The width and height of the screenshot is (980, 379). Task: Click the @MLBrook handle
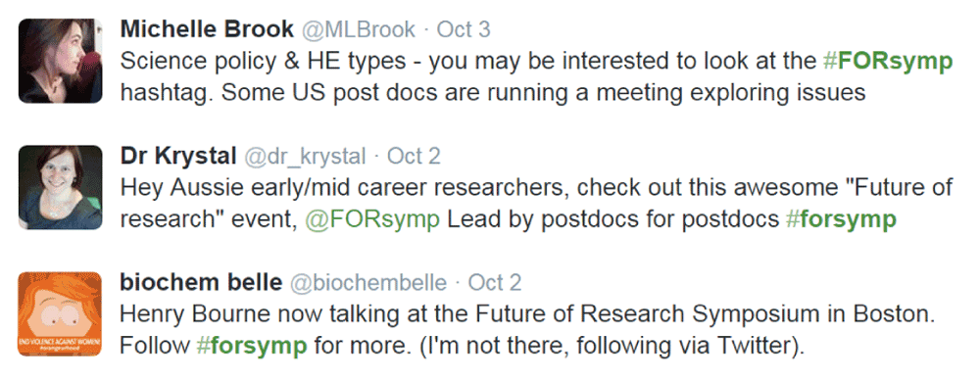[359, 29]
